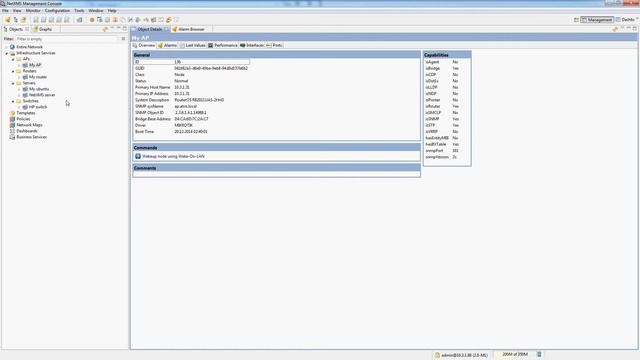Viewport: 640px width, 360px height.
Task: Switch to the Graphs view tab
Action: [x=42, y=29]
